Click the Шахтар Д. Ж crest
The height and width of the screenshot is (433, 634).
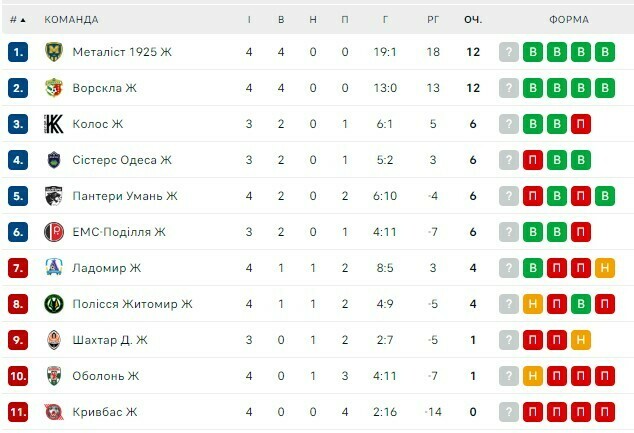[54, 339]
